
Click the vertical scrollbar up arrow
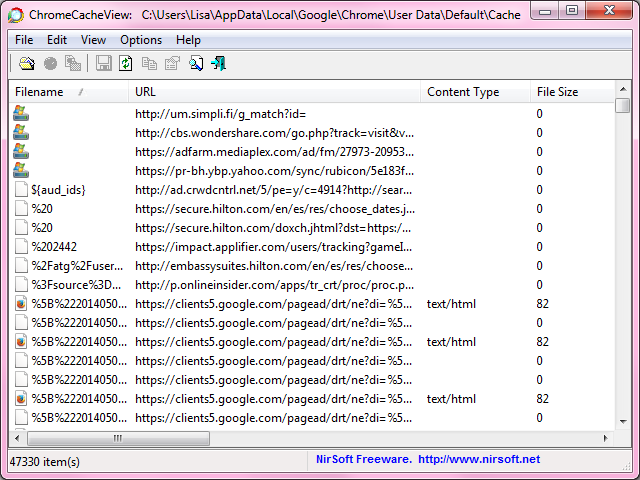click(623, 89)
